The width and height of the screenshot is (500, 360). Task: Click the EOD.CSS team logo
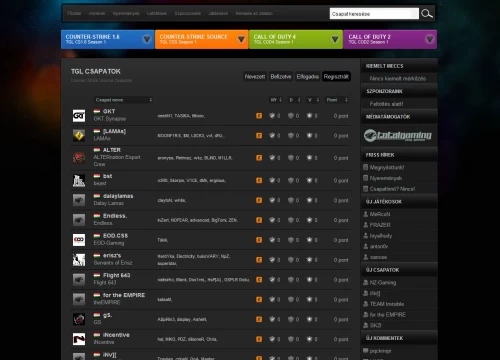(79, 240)
